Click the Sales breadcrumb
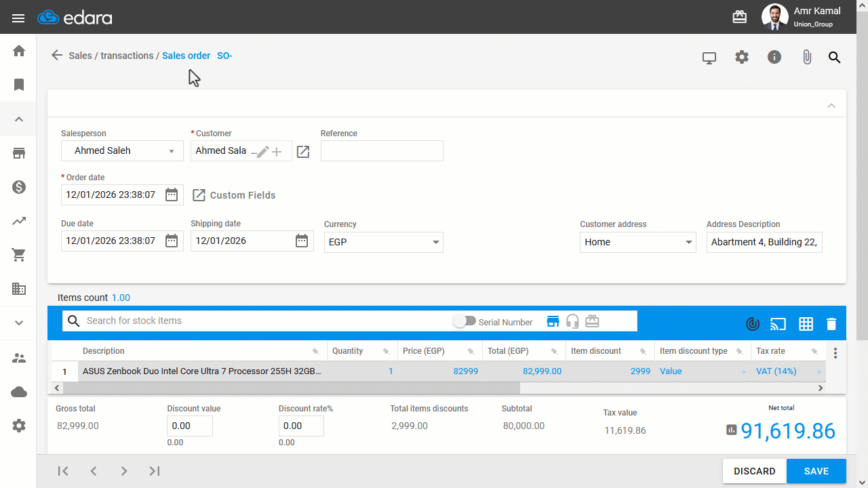The image size is (868, 488). 80,56
